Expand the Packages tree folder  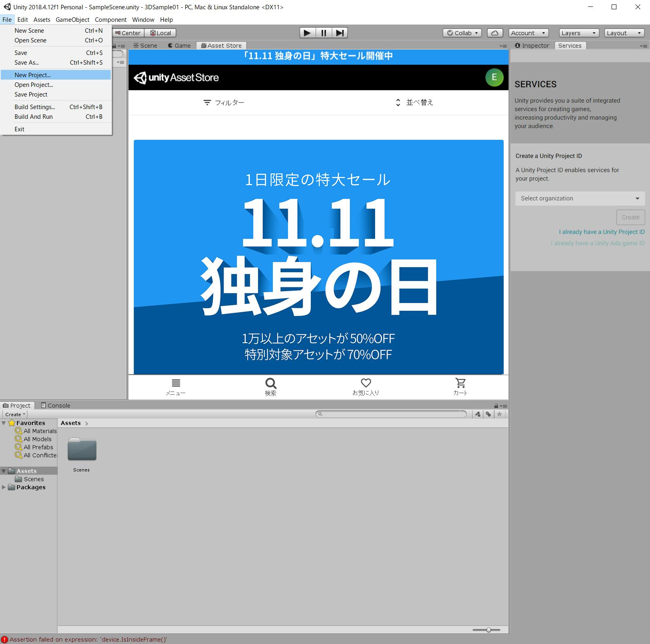[4, 487]
